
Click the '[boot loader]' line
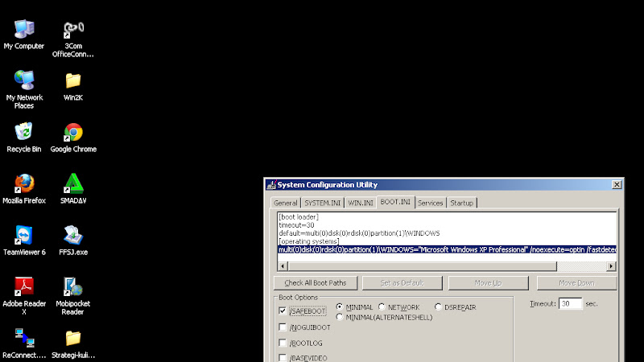point(298,216)
